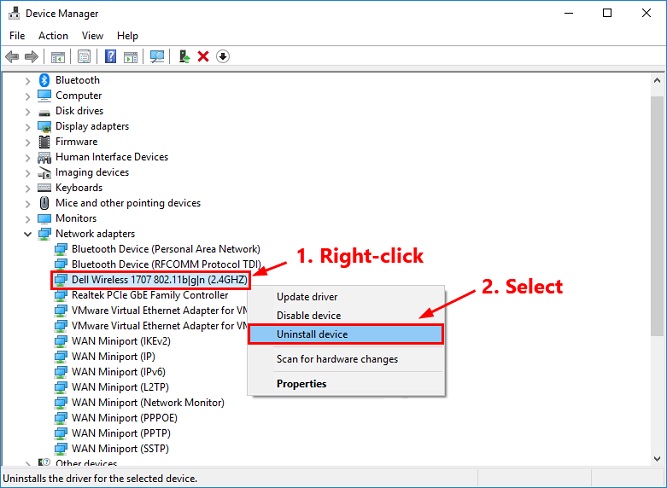Click the red X Uninstall device icon
The image size is (667, 488).
click(203, 56)
